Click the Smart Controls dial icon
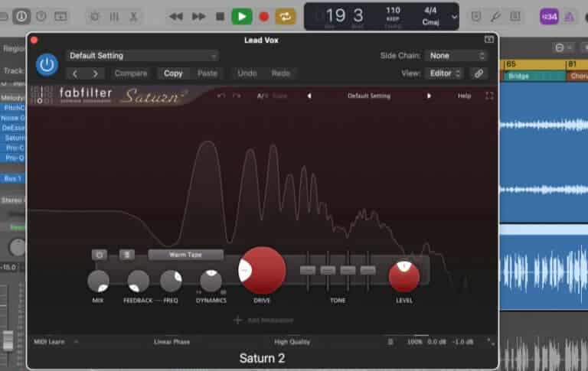This screenshot has width=588, height=371. pyautogui.click(x=94, y=17)
